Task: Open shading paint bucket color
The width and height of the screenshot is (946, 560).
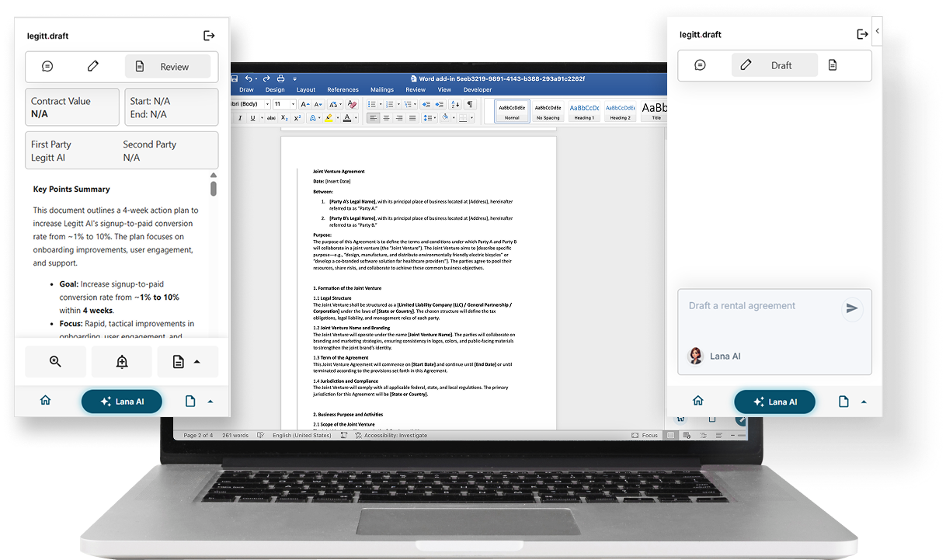Action: coord(445,117)
